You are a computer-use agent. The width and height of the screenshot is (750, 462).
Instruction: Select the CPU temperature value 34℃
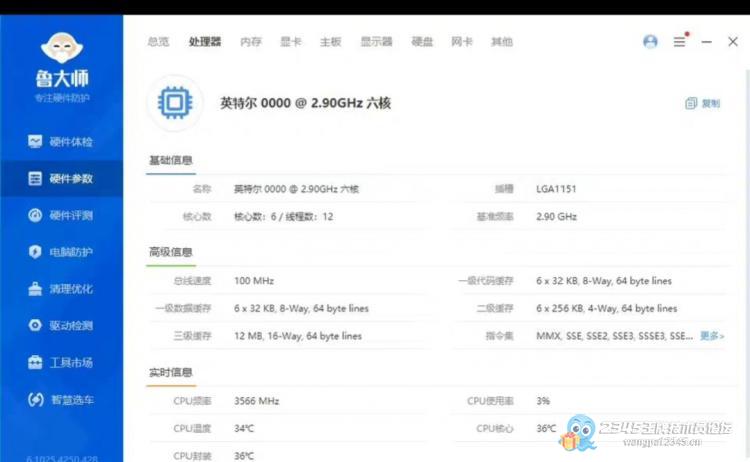click(244, 429)
